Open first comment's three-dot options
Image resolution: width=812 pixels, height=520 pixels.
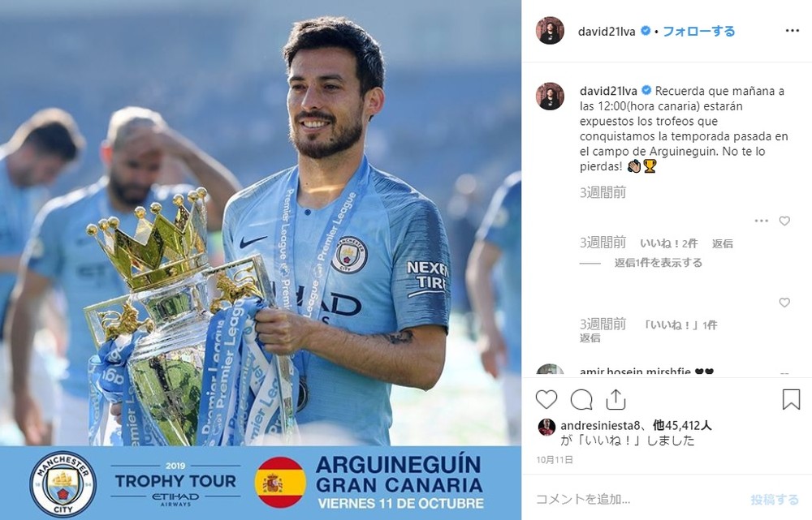762,221
